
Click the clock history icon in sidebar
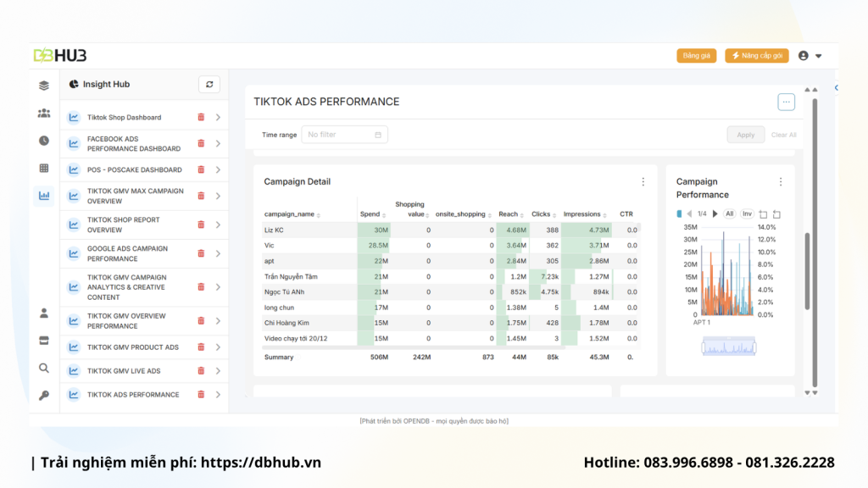tap(44, 141)
